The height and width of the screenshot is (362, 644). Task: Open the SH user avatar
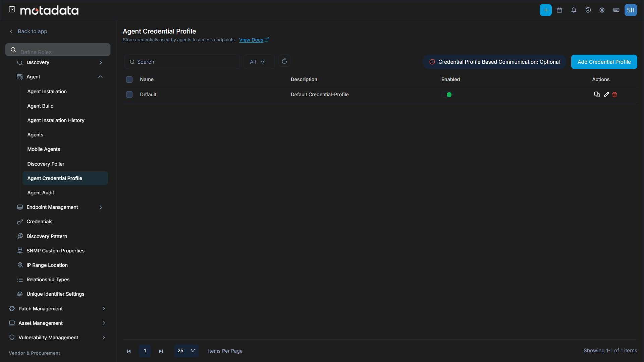click(x=631, y=10)
